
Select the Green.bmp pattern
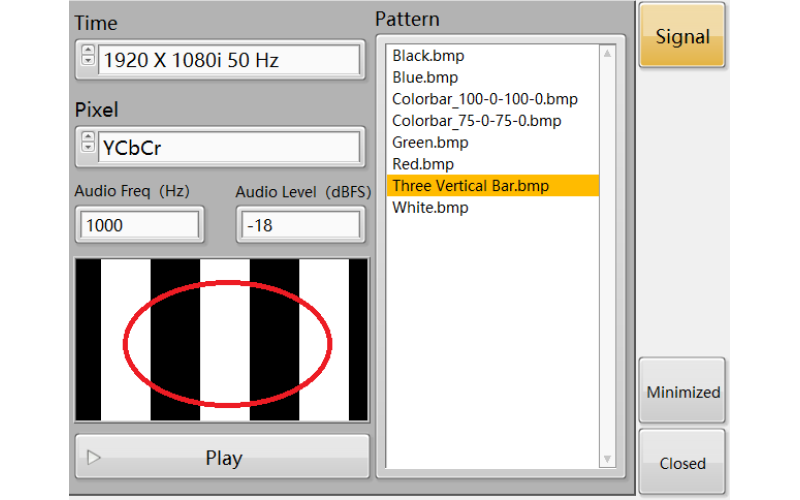[429, 143]
